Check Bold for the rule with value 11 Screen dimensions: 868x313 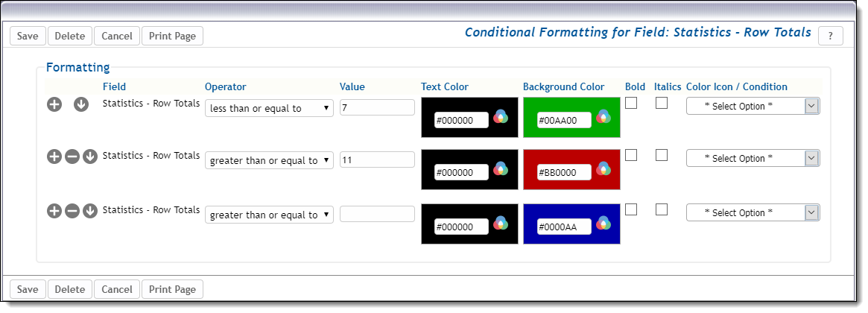[631, 155]
